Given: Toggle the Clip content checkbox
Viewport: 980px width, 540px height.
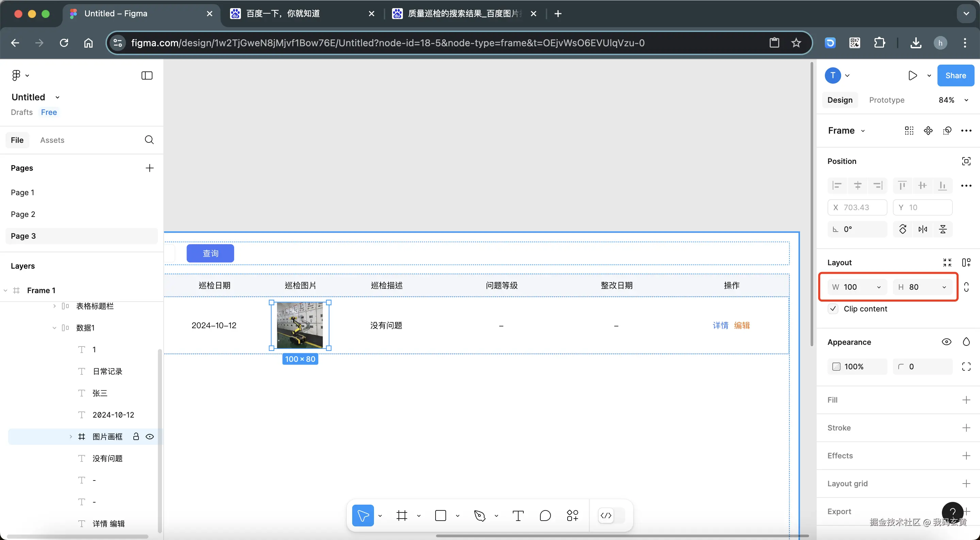Looking at the screenshot, I should pyautogui.click(x=833, y=309).
